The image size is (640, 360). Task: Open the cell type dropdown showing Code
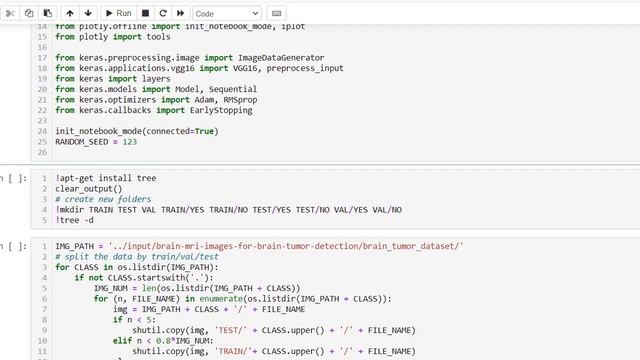click(227, 13)
